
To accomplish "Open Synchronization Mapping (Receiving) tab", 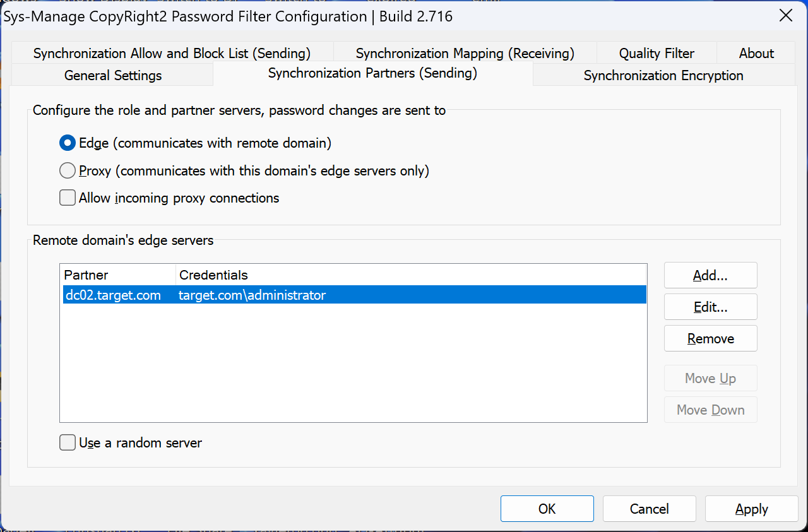I will click(465, 54).
